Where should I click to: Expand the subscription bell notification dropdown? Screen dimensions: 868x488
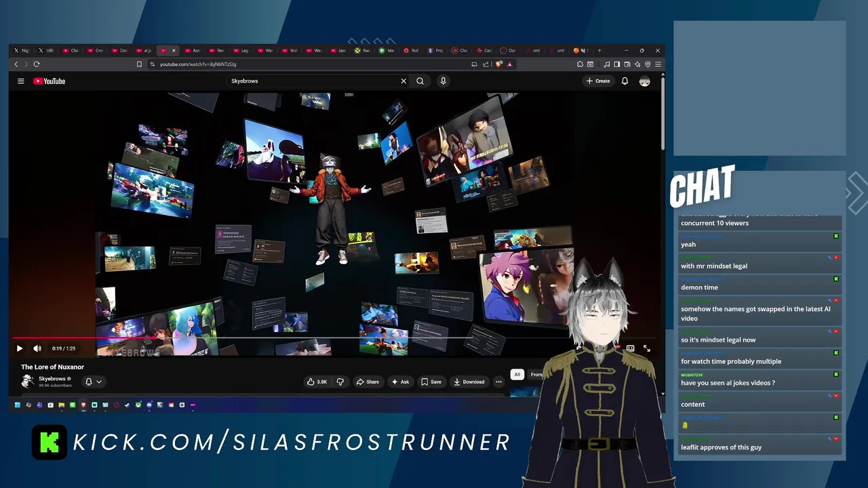99,382
